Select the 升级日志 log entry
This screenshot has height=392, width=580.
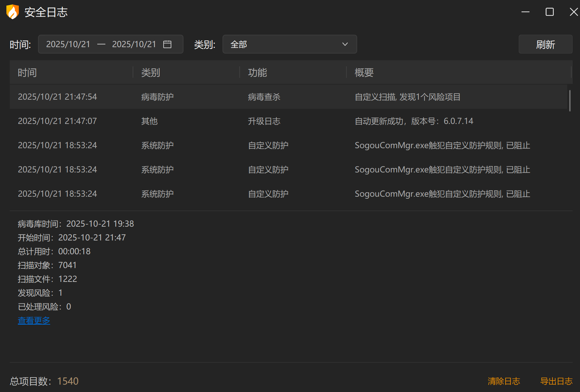point(264,121)
